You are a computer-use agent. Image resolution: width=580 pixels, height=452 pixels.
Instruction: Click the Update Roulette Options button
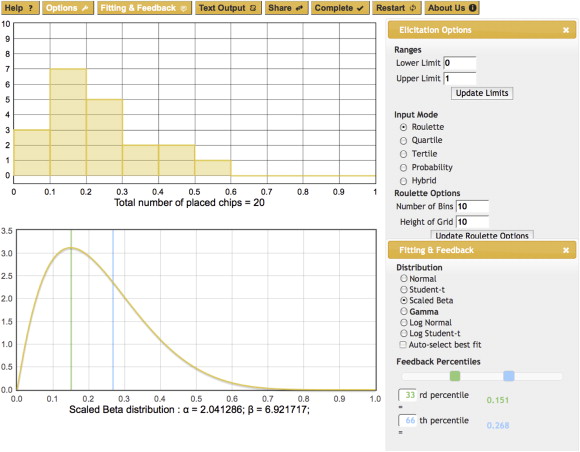pyautogui.click(x=482, y=235)
